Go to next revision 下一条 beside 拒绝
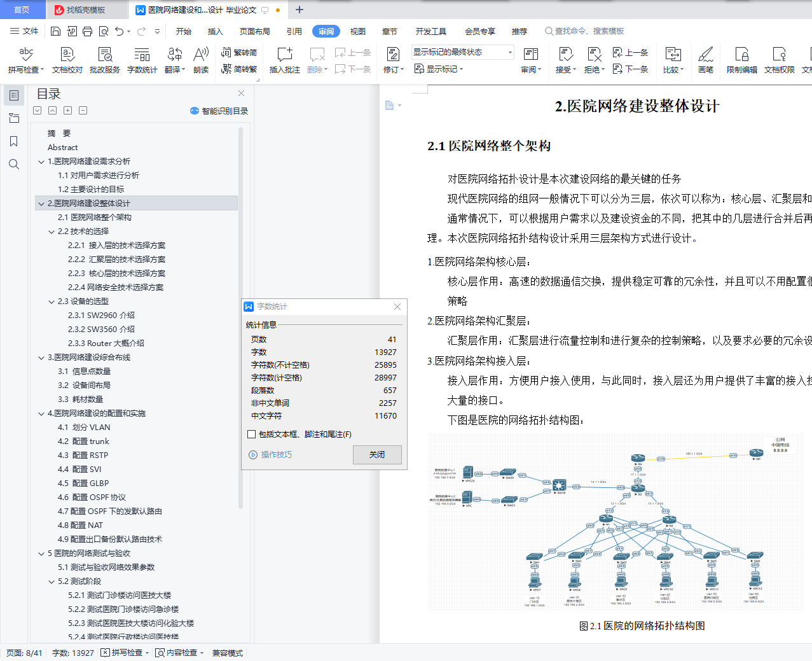 [x=630, y=69]
